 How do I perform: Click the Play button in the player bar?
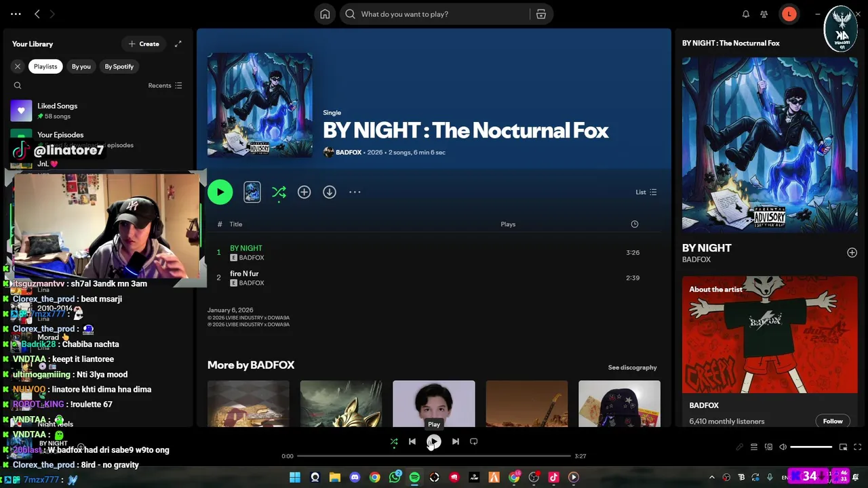point(434,442)
